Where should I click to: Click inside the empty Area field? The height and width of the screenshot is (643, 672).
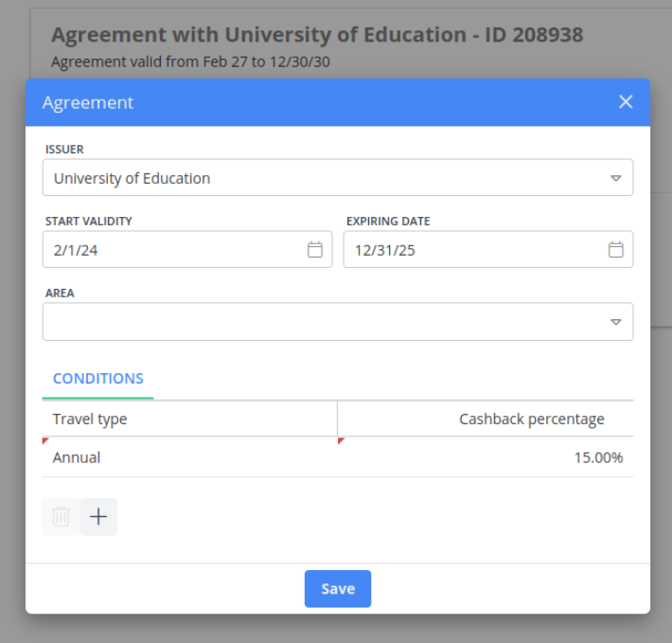click(312, 322)
